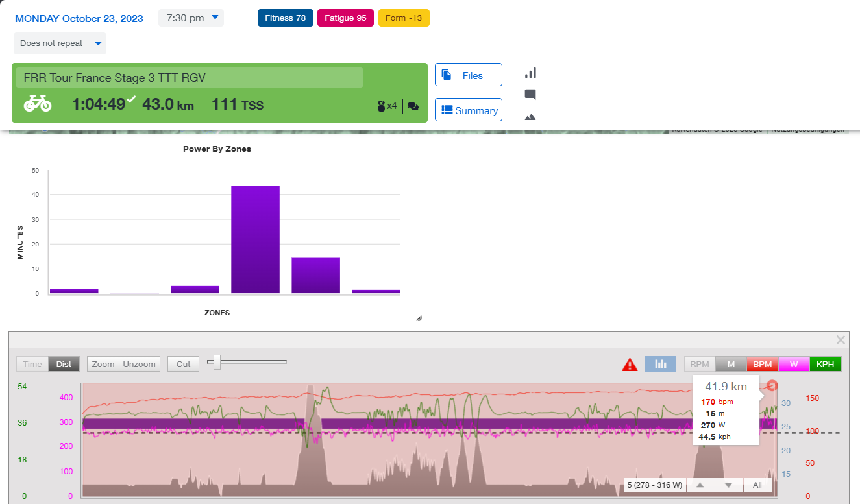Edit workout title FRR Tour France Stage 3
The height and width of the screenshot is (504, 860).
[190, 78]
